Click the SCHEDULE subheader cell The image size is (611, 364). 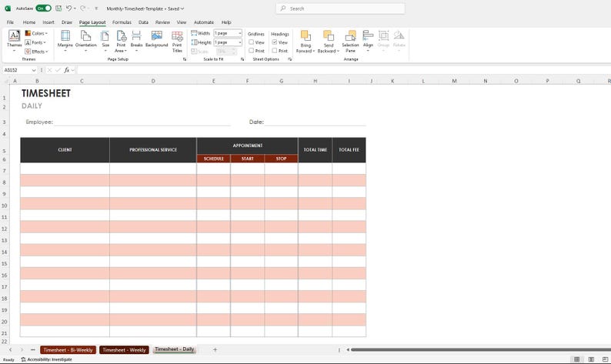tap(213, 159)
